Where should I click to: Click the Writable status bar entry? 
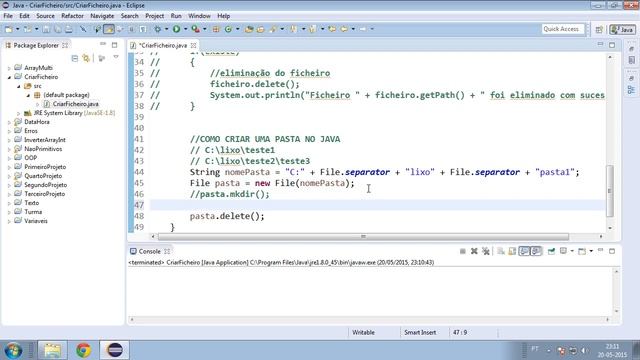point(363,333)
